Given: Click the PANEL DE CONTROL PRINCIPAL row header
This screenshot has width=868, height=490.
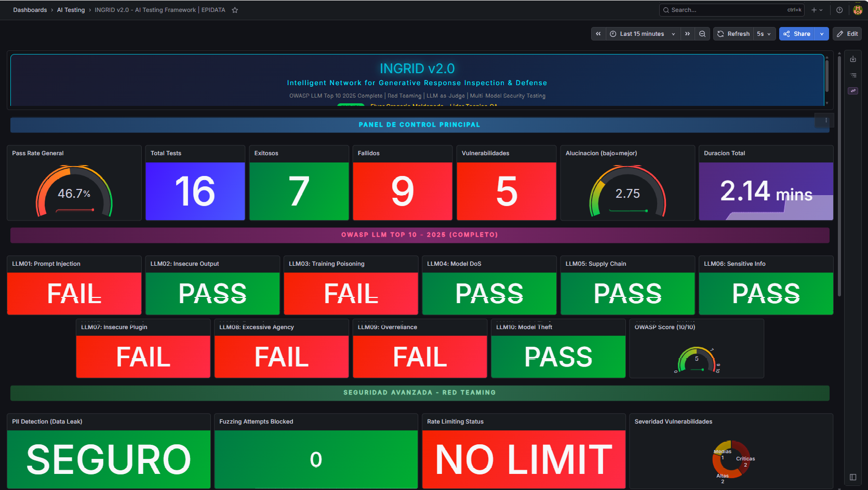Looking at the screenshot, I should (x=419, y=125).
